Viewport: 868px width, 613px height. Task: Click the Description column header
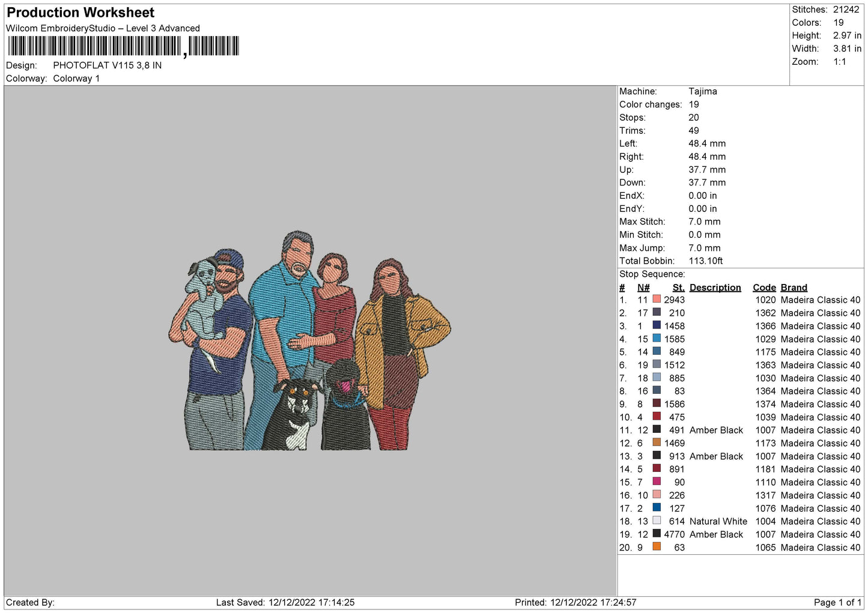point(715,288)
